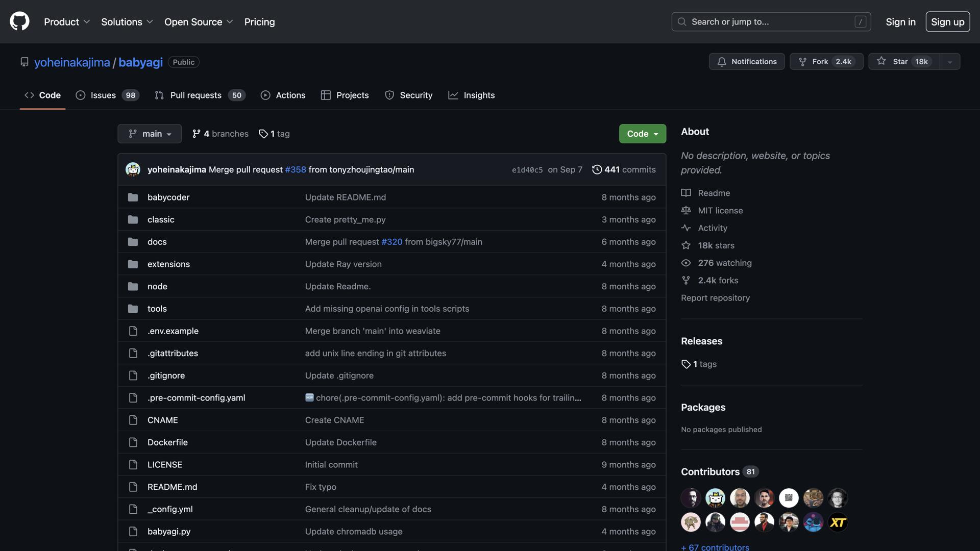Open the main branch dropdown
This screenshot has height=551, width=980.
[150, 134]
